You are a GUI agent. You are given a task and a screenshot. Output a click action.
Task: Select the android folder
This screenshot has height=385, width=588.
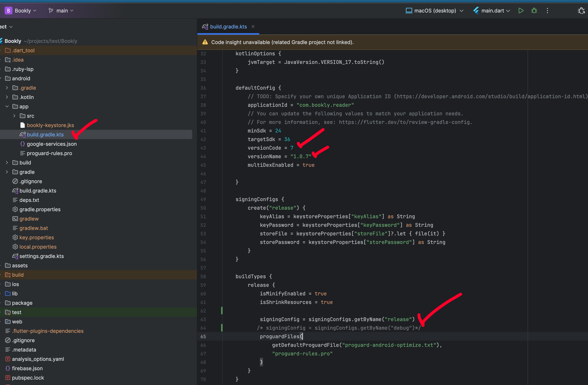pos(21,79)
